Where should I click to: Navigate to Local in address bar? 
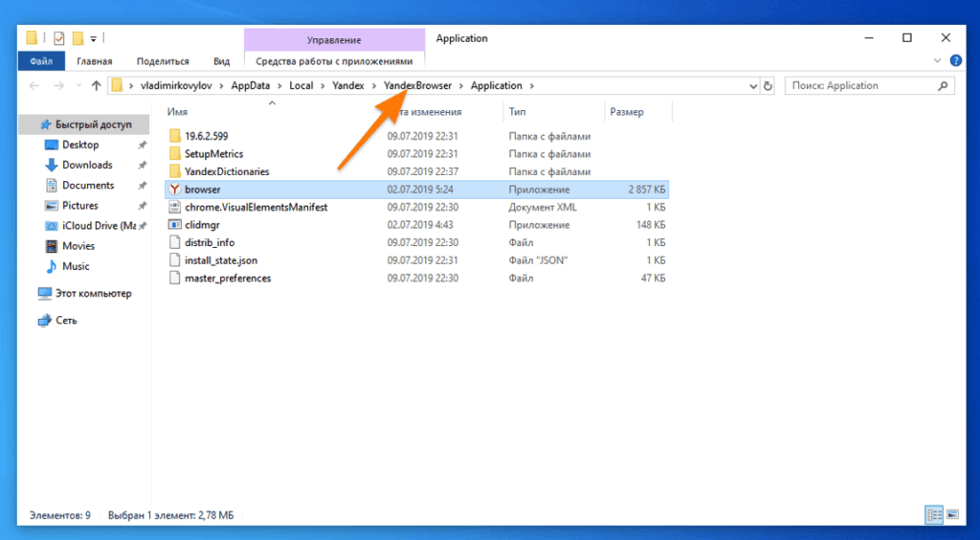tap(301, 85)
